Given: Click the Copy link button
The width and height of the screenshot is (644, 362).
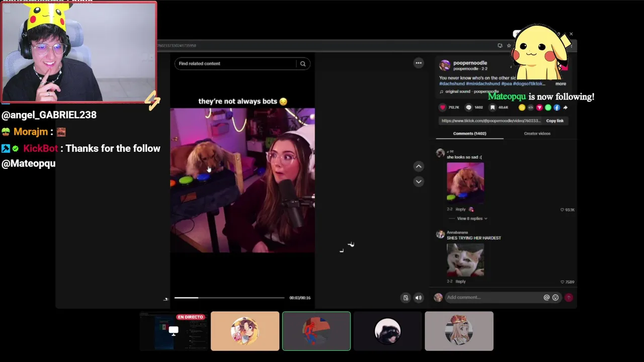Looking at the screenshot, I should coord(555,121).
